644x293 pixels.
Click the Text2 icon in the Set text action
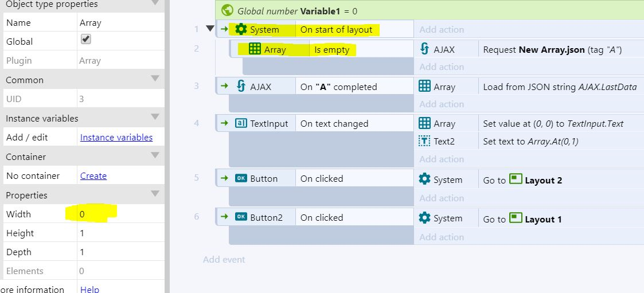click(x=425, y=141)
